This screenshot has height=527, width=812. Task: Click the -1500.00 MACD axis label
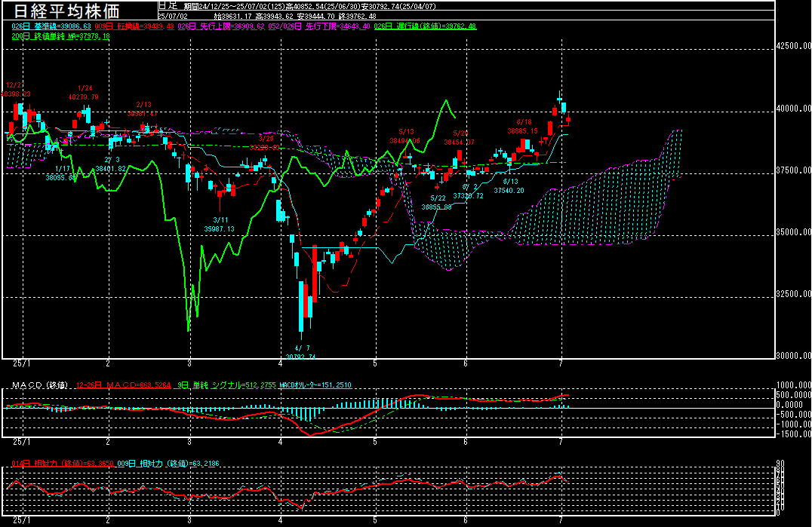pyautogui.click(x=794, y=434)
